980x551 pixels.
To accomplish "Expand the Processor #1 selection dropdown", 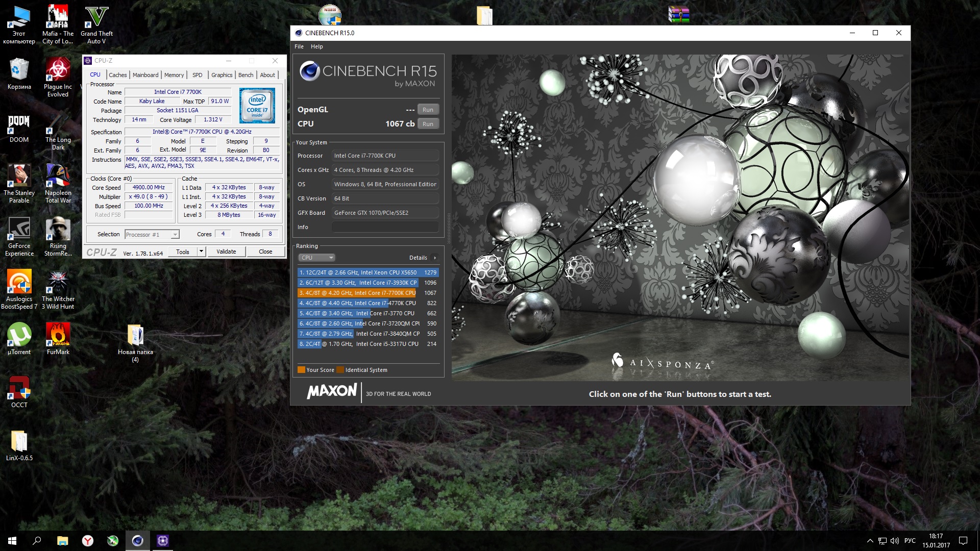I will pyautogui.click(x=175, y=235).
